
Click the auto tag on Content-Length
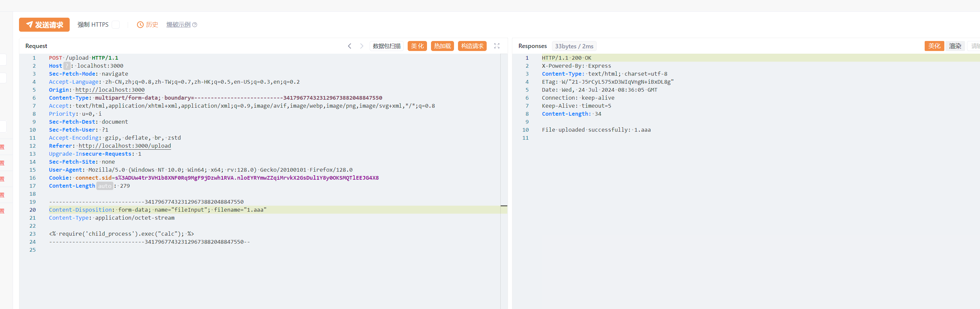click(x=105, y=186)
